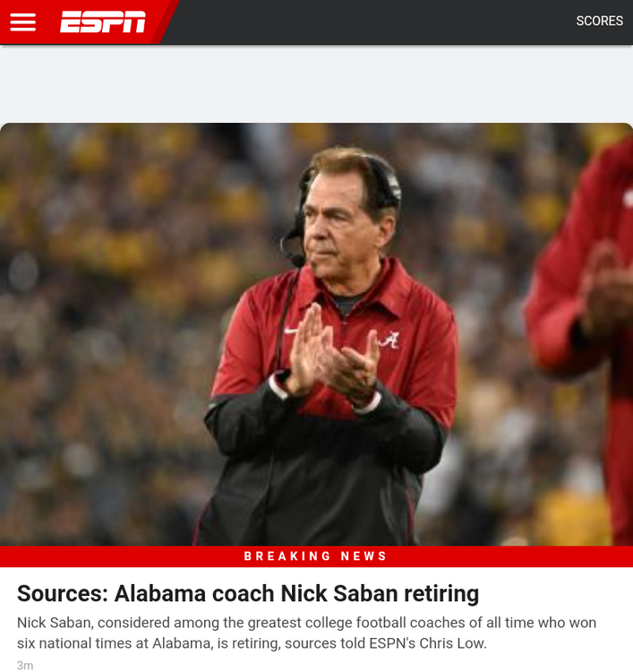This screenshot has width=633, height=672.
Task: Open the hamburger navigation menu
Action: pos(23,22)
